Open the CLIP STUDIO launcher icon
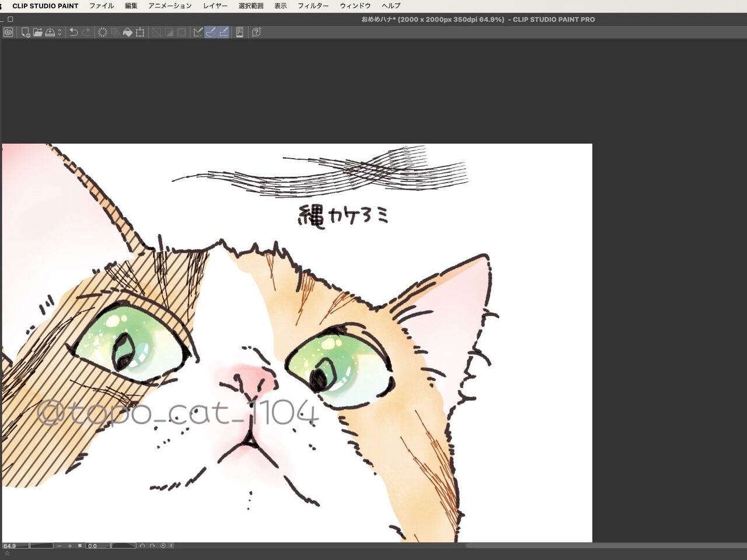The image size is (747, 560). [8, 32]
